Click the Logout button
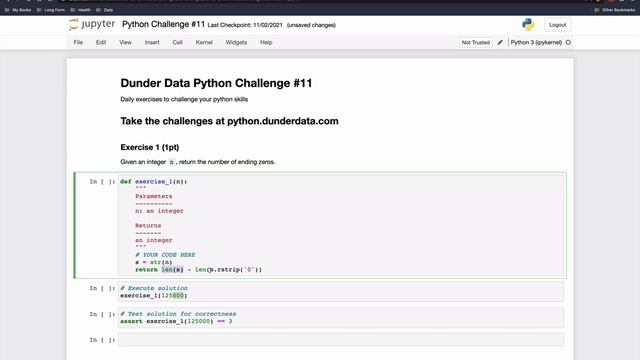The width and height of the screenshot is (640, 360). coord(558,25)
